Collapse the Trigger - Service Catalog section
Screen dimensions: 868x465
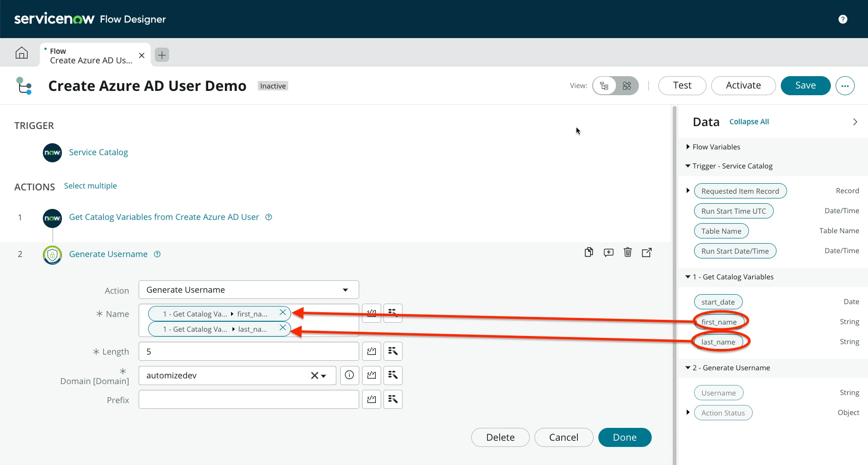[x=688, y=166]
